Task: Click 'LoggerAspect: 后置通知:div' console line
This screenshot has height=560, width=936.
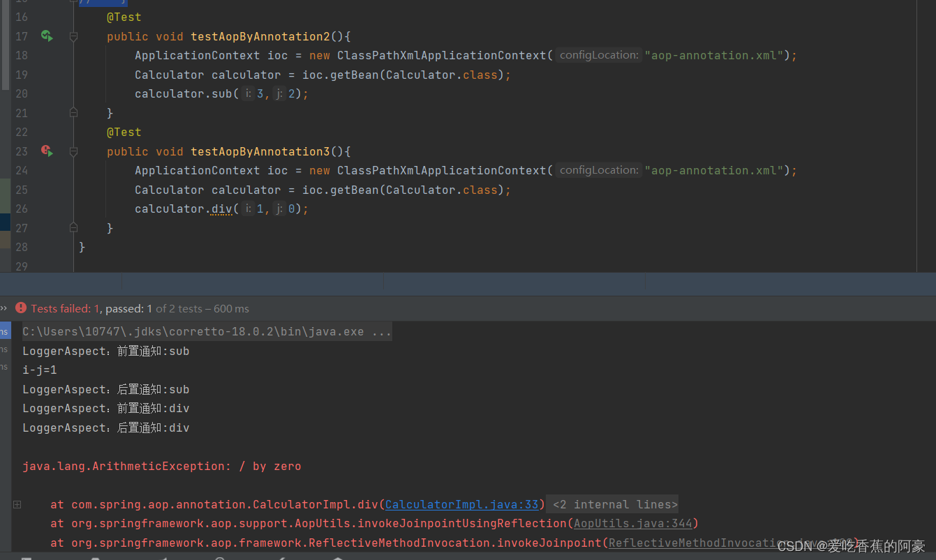Action: (106, 427)
